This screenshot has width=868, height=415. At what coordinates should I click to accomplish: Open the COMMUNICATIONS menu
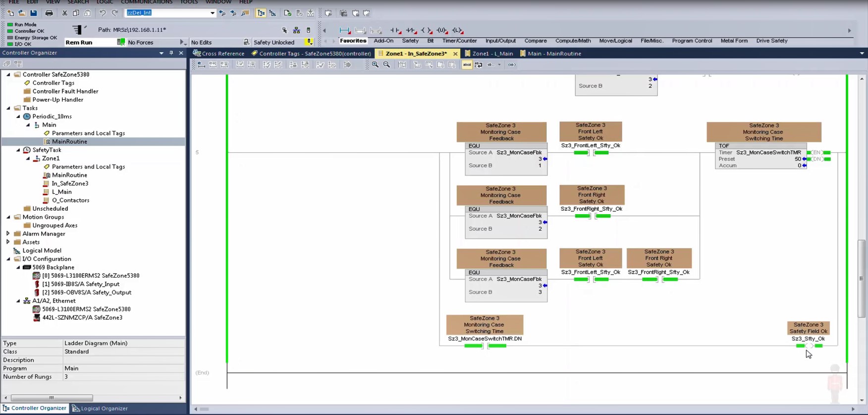click(x=146, y=2)
